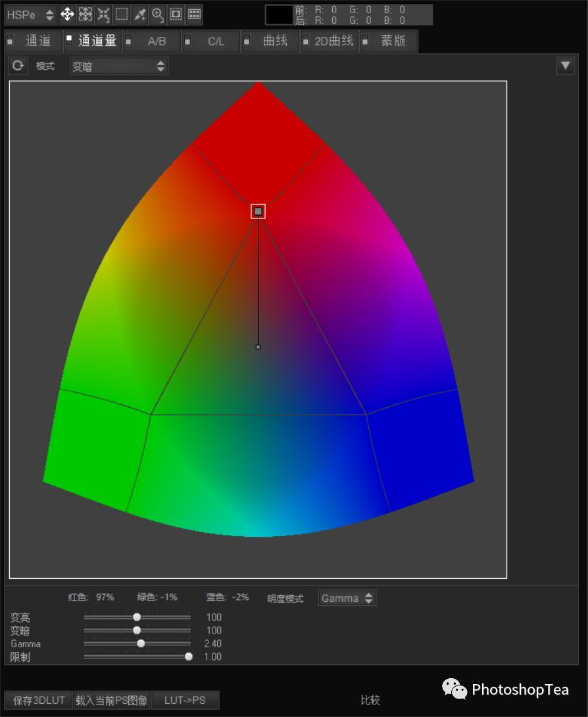Click the HSPe color model selector
The image size is (588, 717).
pos(30,14)
